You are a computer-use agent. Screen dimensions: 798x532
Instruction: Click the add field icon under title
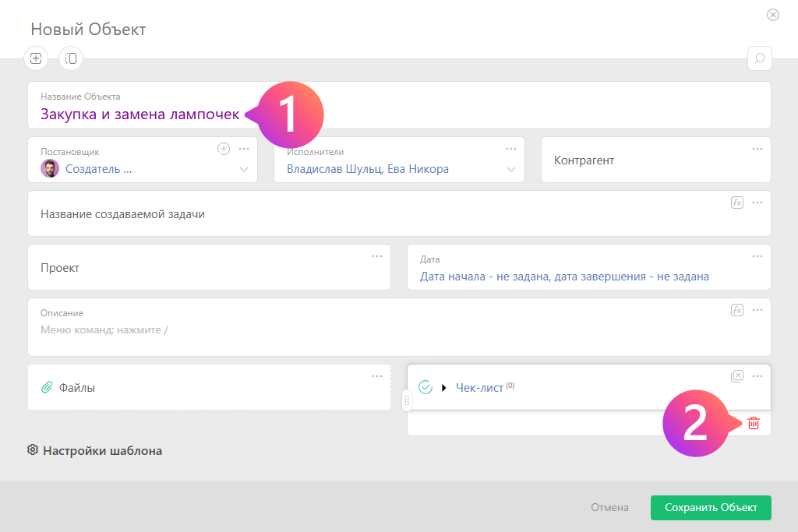pos(36,58)
